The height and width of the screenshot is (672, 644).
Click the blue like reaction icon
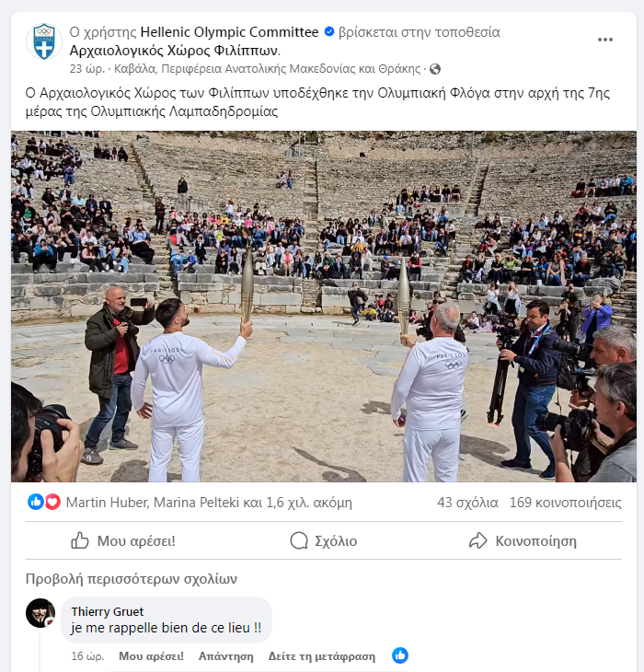36,503
